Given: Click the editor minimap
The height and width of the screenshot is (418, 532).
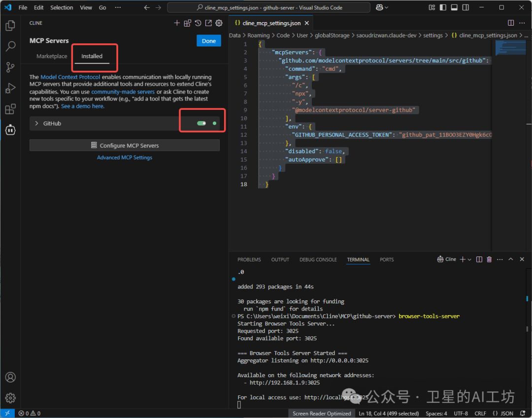Looking at the screenshot, I should [510, 47].
